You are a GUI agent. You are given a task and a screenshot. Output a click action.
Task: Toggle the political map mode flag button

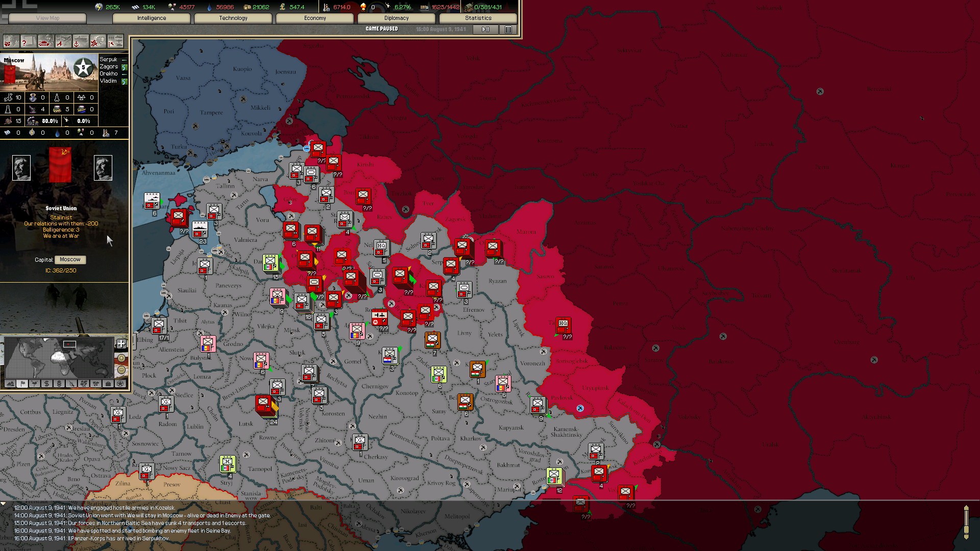[22, 384]
